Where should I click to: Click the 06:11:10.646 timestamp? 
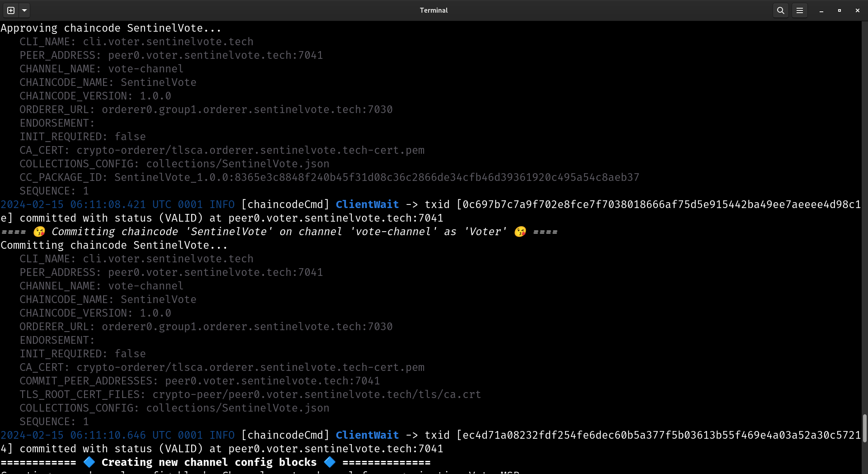point(108,435)
